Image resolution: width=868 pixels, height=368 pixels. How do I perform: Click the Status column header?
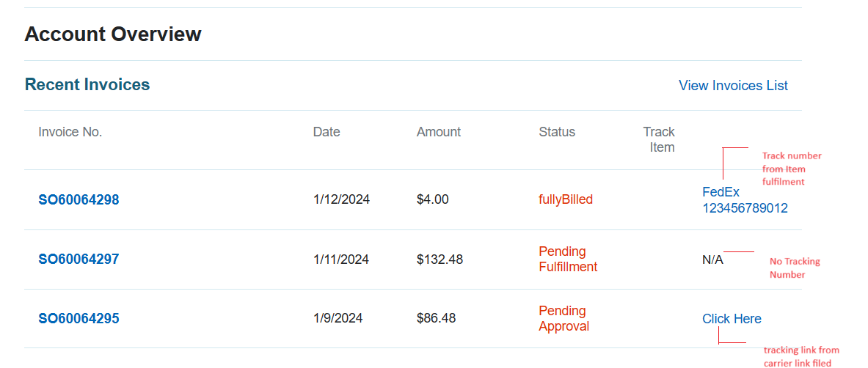pos(557,132)
